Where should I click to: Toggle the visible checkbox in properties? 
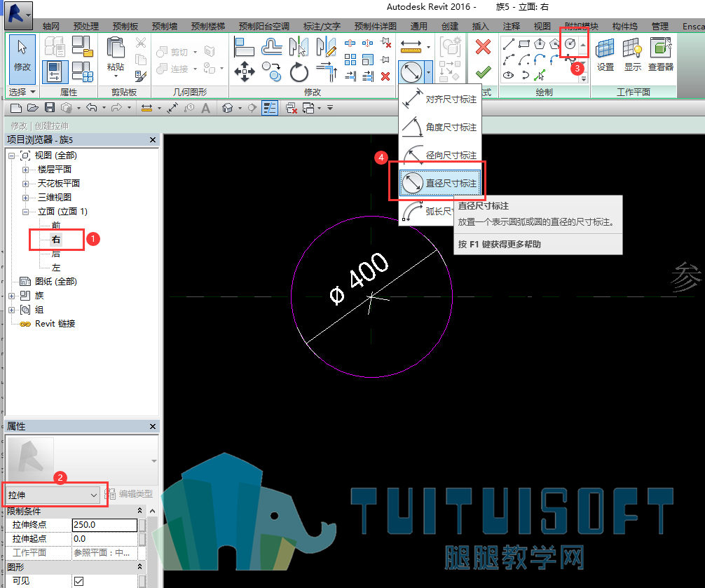[78, 581]
